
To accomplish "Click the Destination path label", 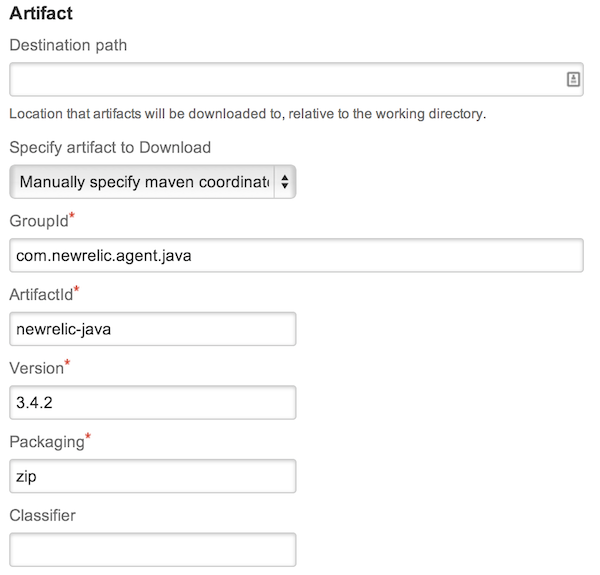I will tap(68, 46).
